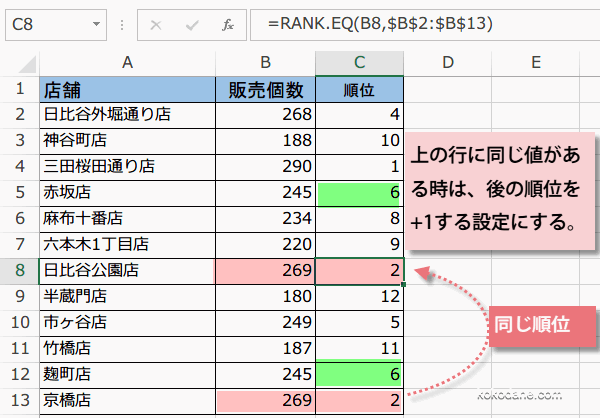Click rank 1 in 三田桜田通り店 row
This screenshot has height=418, width=600.
(359, 167)
